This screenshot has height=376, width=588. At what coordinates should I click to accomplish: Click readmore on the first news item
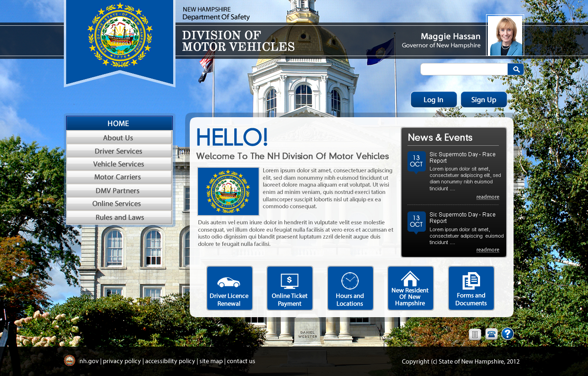click(x=487, y=196)
